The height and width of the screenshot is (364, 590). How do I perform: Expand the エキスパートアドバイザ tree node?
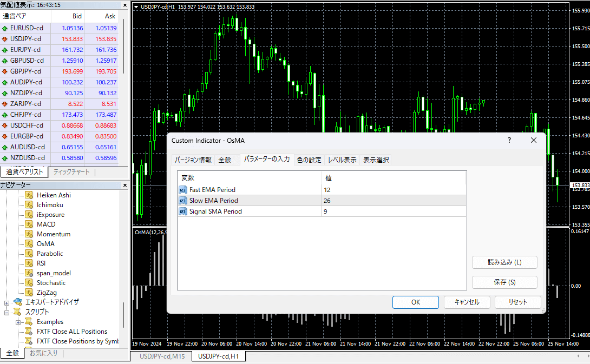point(7,302)
